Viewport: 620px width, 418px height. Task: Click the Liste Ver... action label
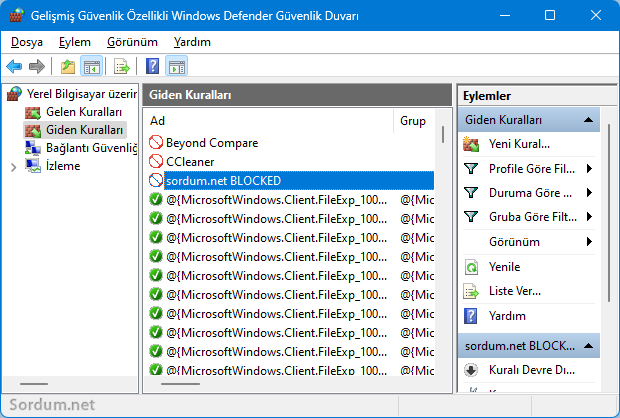click(515, 291)
